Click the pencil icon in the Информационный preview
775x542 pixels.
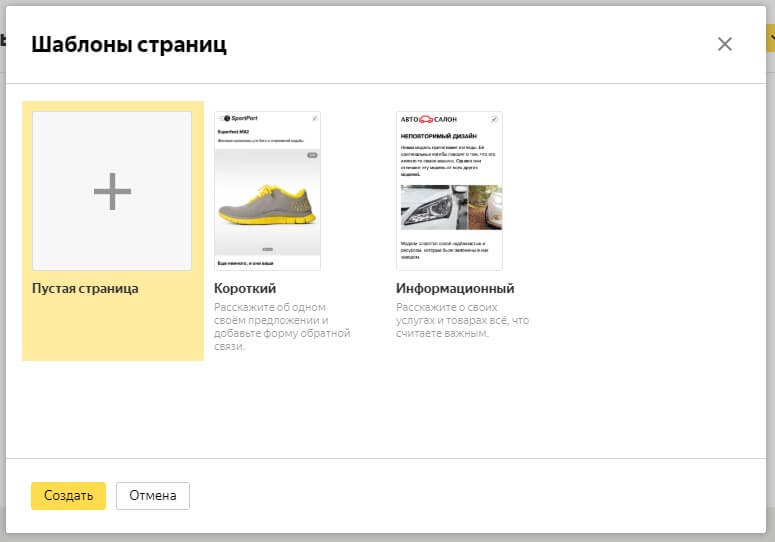(x=495, y=119)
